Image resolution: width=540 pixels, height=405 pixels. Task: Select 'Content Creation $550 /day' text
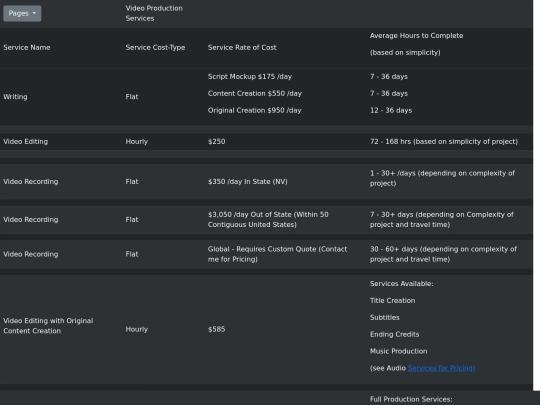255,94
